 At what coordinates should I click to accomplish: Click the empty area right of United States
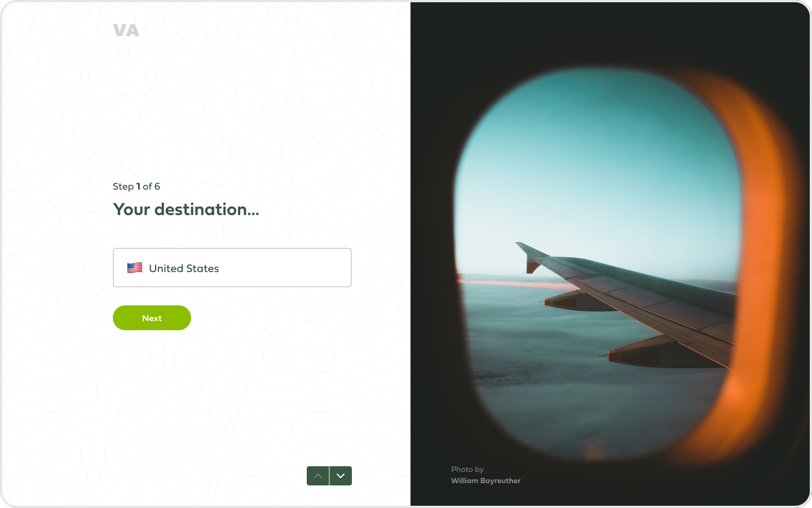285,268
